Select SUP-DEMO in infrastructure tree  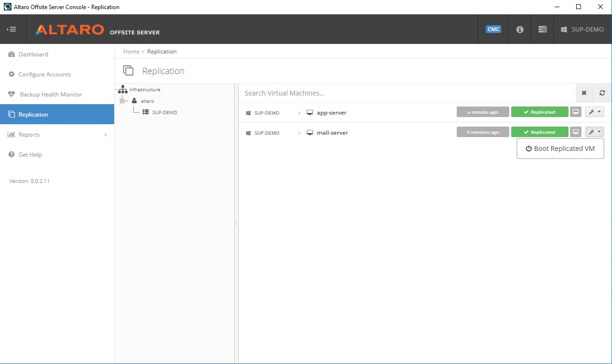coord(164,112)
